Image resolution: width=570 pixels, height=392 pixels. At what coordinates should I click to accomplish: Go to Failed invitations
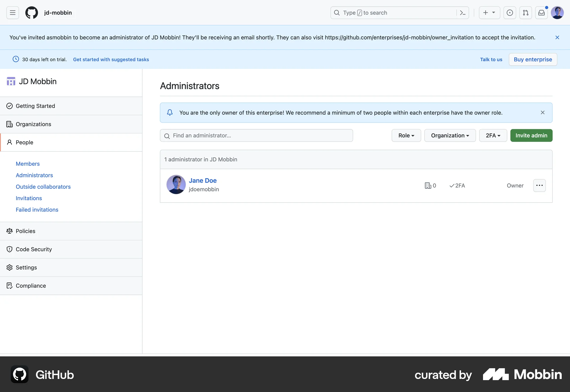37,210
